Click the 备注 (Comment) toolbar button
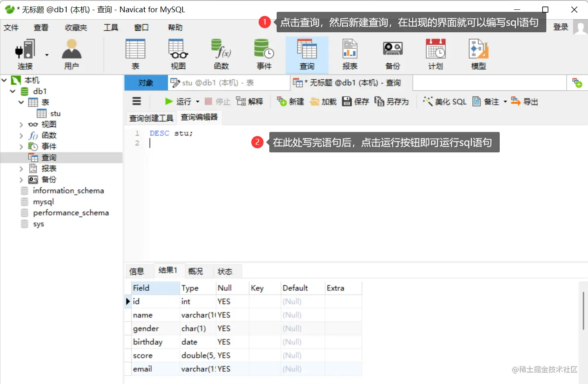588x384 pixels. 486,101
